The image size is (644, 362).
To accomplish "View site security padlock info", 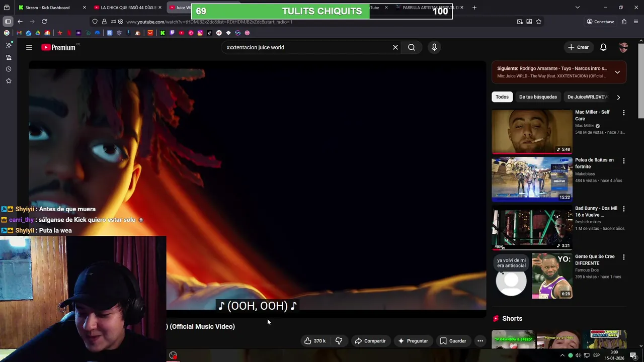I will click(x=104, y=22).
